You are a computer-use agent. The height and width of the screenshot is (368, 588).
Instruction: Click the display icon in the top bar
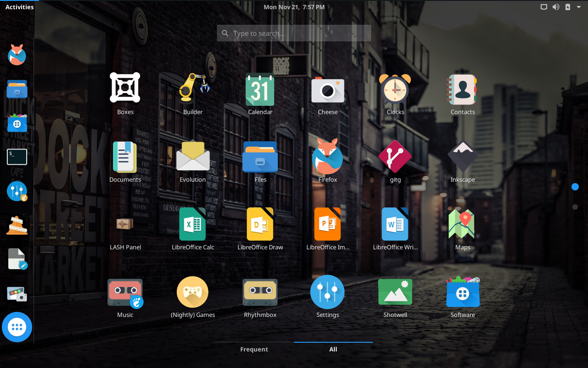tap(544, 7)
